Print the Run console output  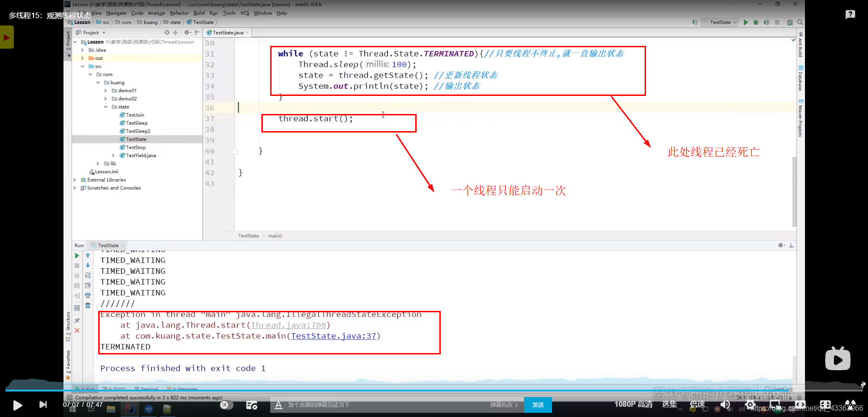88,296
